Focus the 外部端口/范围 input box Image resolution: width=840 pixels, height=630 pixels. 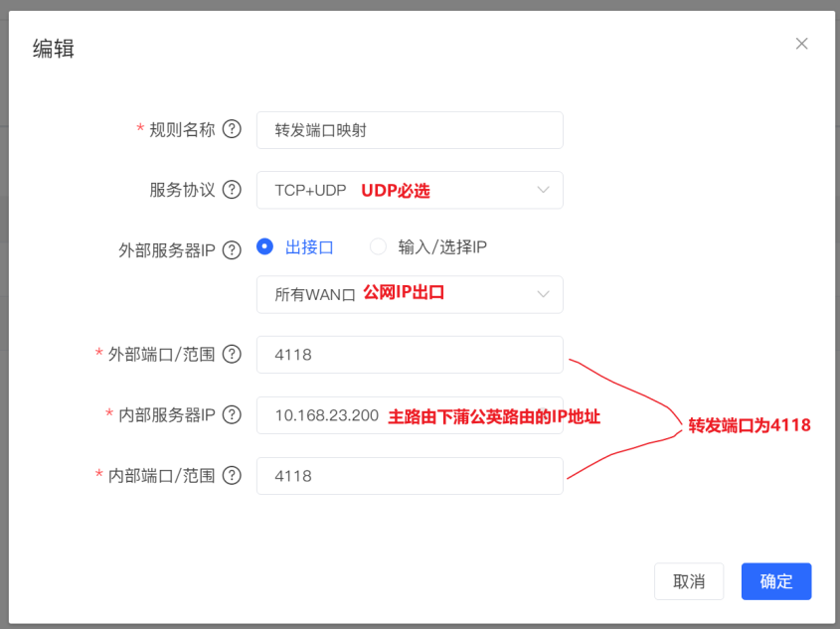coord(410,355)
